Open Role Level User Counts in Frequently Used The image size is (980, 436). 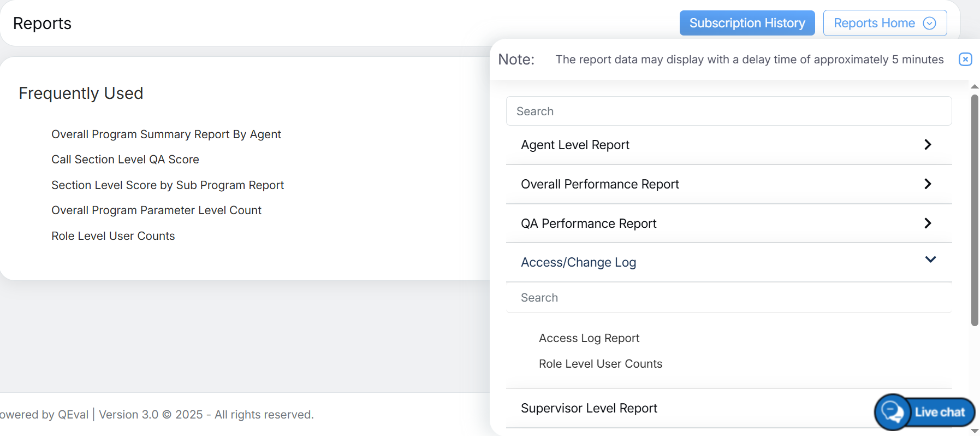(113, 236)
